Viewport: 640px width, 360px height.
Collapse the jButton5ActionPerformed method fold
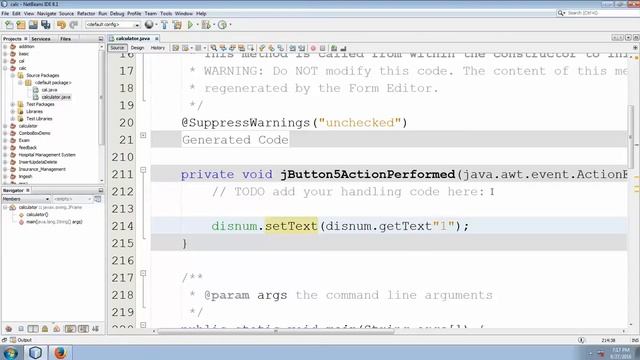click(143, 170)
